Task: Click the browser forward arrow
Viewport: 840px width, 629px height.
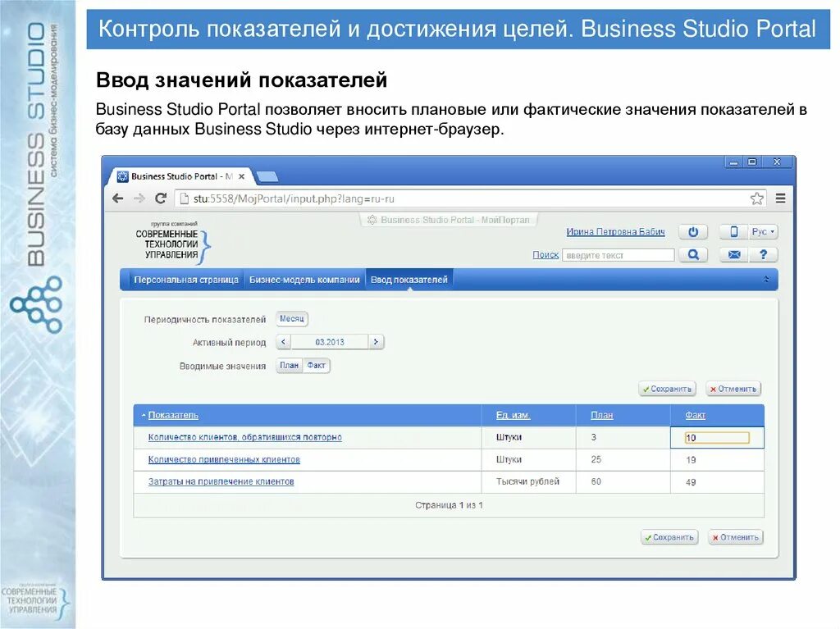Action: [x=139, y=198]
